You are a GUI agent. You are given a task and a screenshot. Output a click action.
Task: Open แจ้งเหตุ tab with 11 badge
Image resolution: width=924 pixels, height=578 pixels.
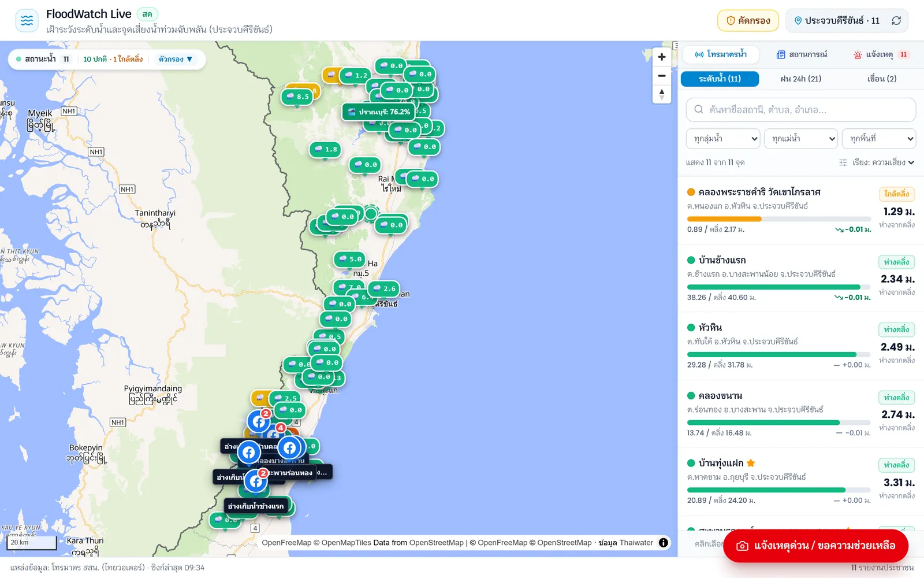[881, 54]
